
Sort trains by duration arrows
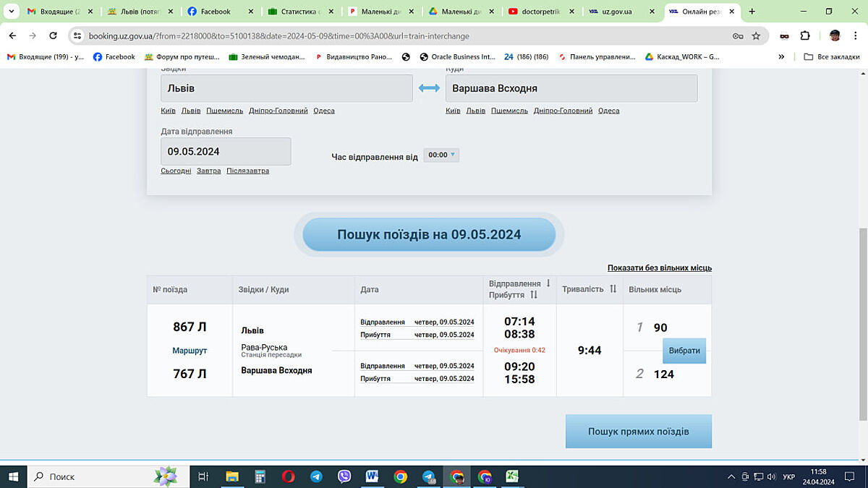coord(613,289)
